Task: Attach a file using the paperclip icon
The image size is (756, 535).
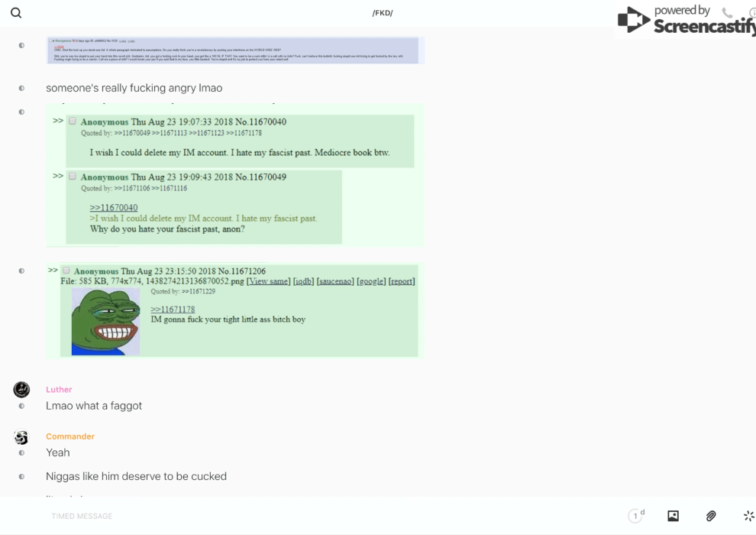Action: (711, 516)
